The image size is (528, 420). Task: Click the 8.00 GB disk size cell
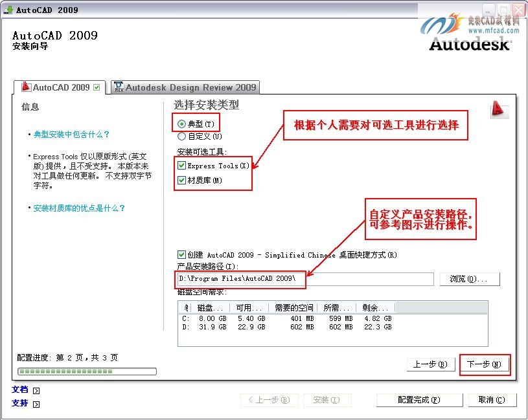point(212,318)
